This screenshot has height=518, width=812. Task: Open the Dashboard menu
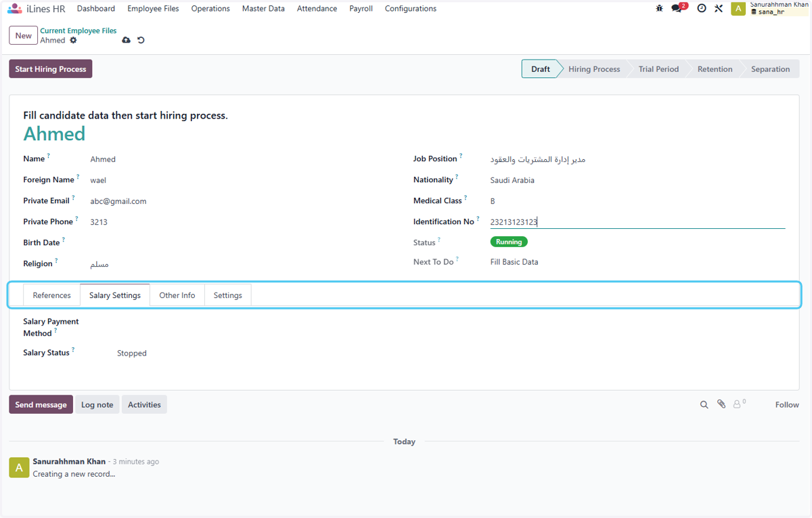pos(96,9)
